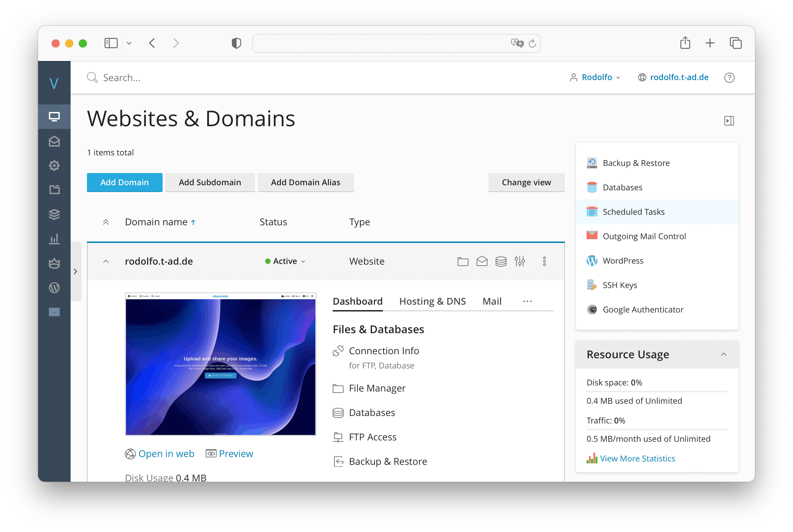This screenshot has height=532, width=793.
Task: Open hosting settings sliders icon in domain row
Action: [520, 261]
